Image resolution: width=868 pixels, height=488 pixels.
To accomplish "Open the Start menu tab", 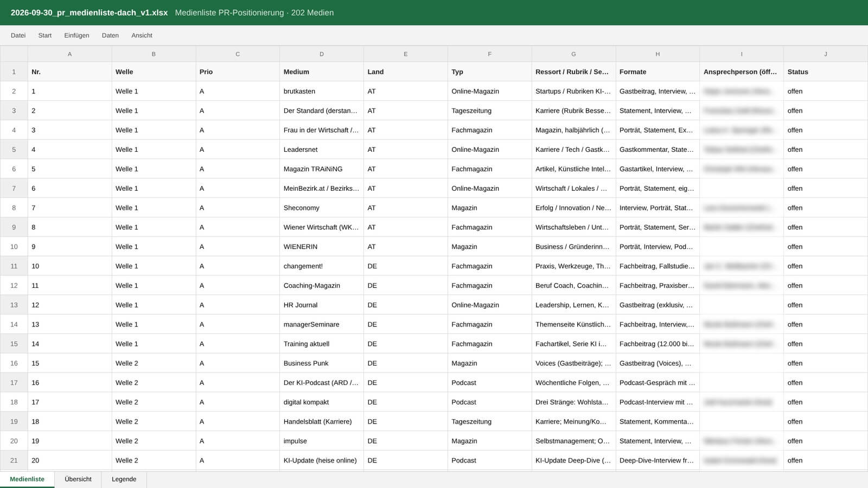I will tap(45, 35).
